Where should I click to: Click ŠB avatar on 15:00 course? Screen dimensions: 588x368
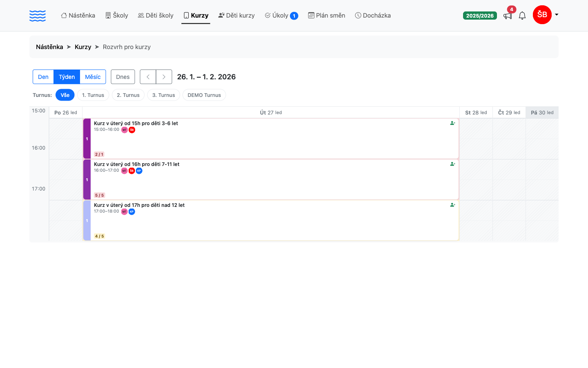tap(132, 130)
